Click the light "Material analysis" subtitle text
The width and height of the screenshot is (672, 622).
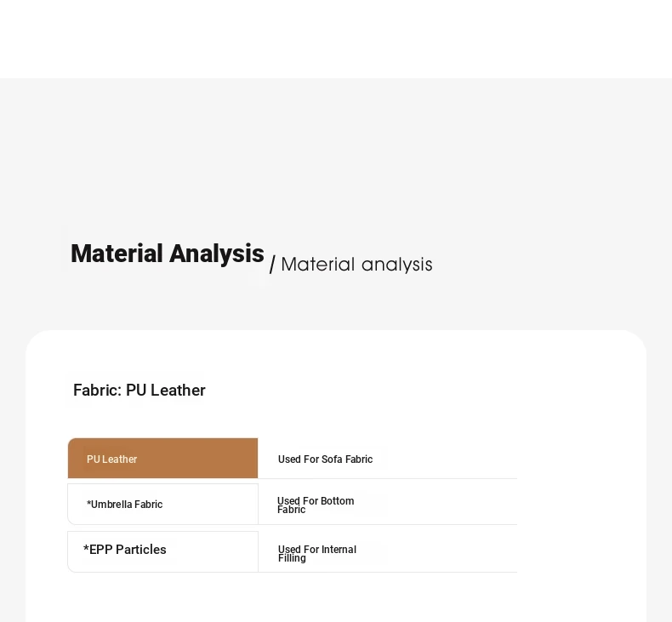pos(356,265)
